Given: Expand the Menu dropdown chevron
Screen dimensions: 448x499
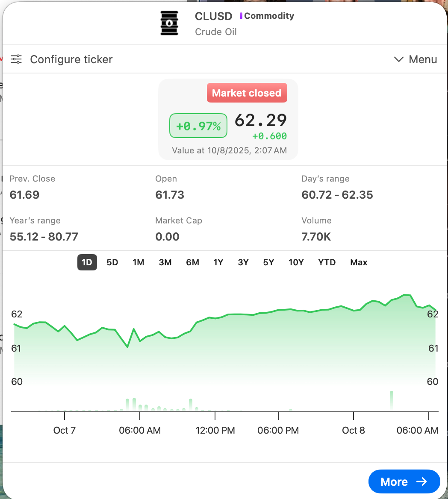Looking at the screenshot, I should 398,59.
